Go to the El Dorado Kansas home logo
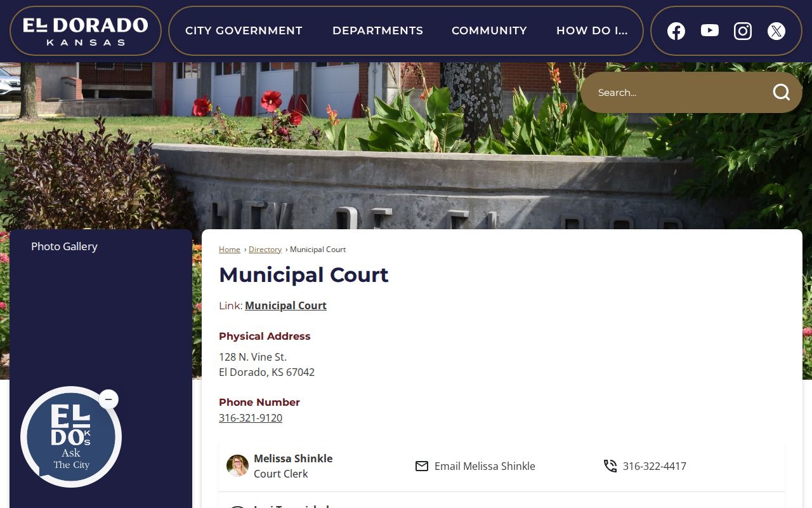 [86, 31]
